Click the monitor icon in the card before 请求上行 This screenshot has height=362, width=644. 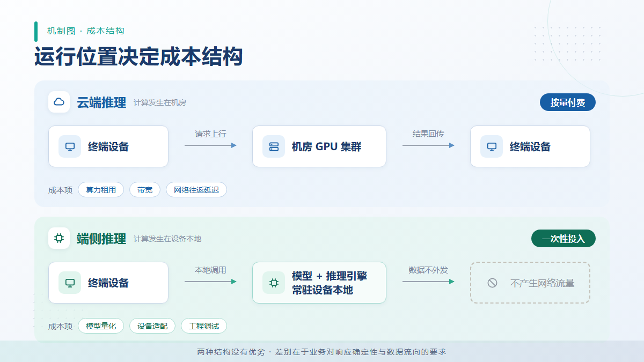click(70, 146)
